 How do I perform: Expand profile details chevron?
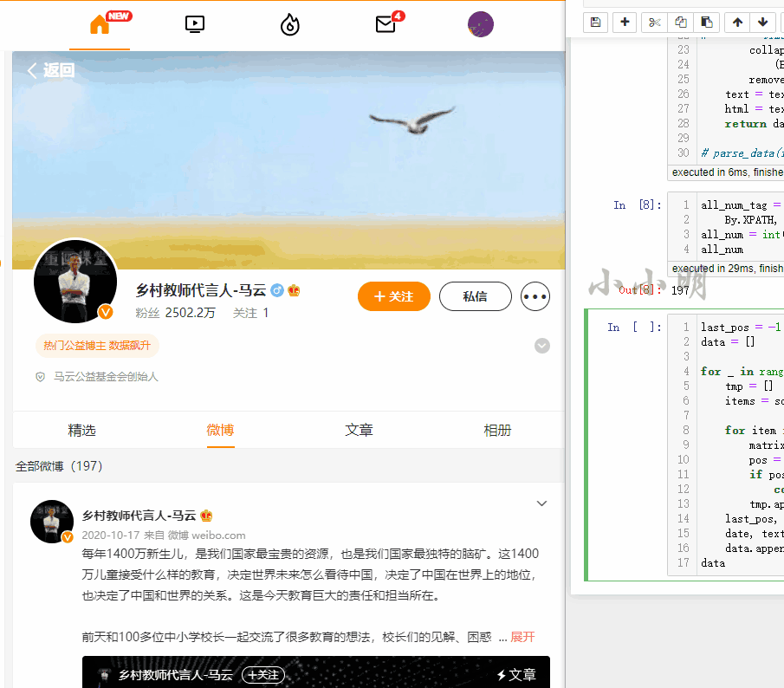542,346
